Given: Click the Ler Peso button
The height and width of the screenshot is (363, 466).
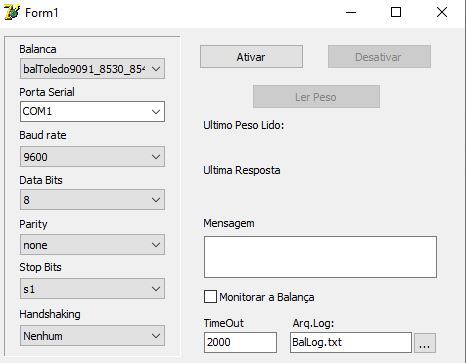Looking at the screenshot, I should tap(316, 97).
